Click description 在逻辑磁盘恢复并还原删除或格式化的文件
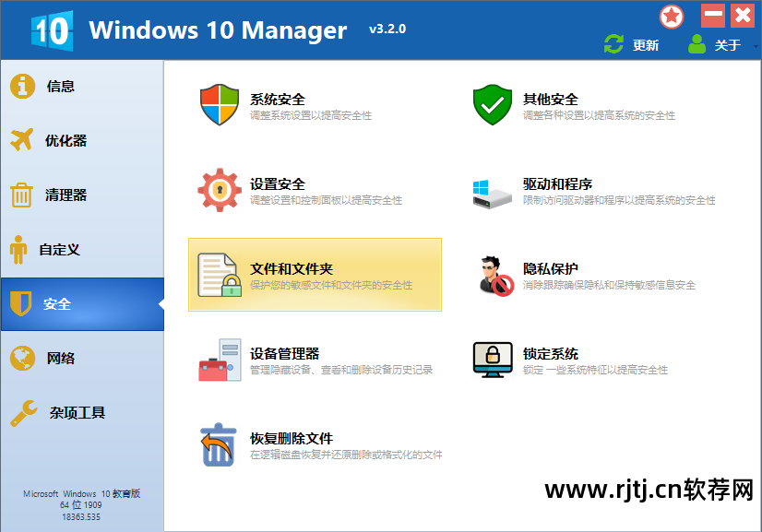The height and width of the screenshot is (532, 762). pyautogui.click(x=346, y=455)
